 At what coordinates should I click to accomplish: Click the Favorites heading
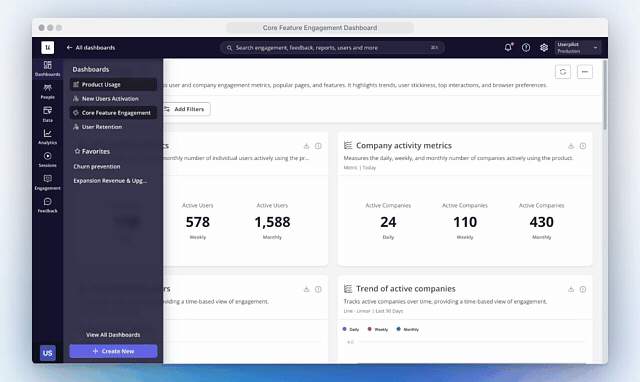92,151
